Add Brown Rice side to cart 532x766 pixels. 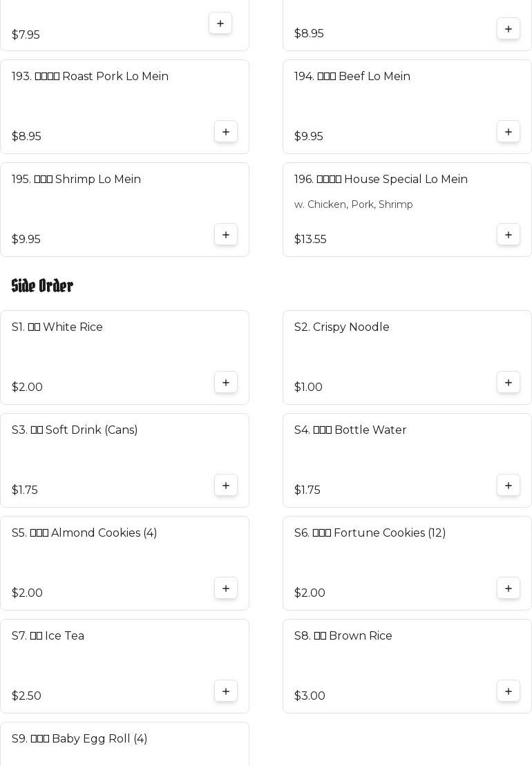tap(509, 691)
